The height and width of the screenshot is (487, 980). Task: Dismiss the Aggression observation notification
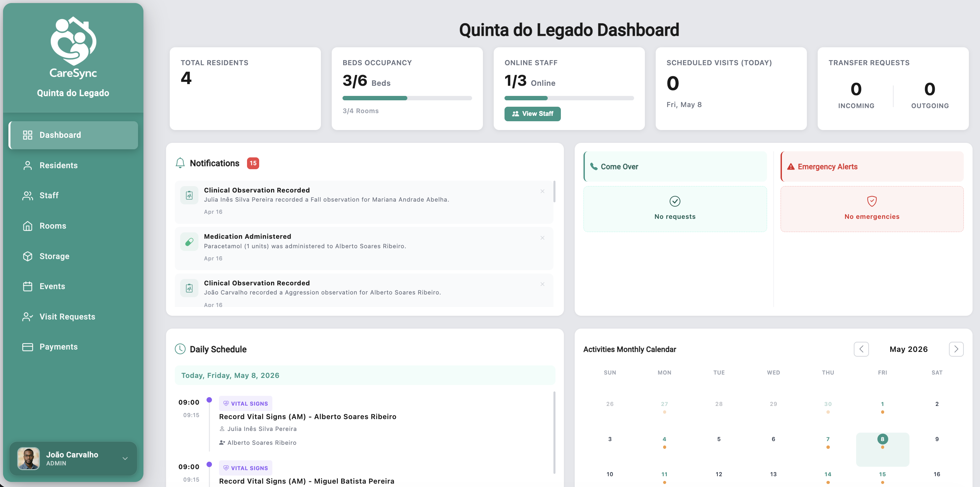point(543,284)
